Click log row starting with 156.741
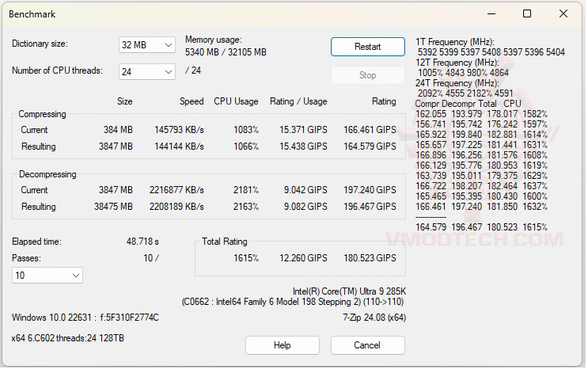This screenshot has width=588, height=373. pyautogui.click(x=481, y=124)
